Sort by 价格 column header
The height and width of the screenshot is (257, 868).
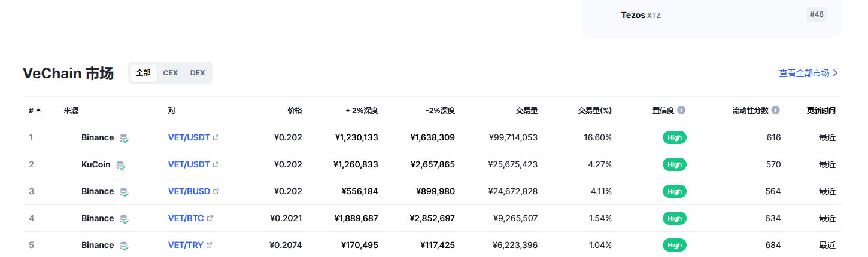point(295,111)
